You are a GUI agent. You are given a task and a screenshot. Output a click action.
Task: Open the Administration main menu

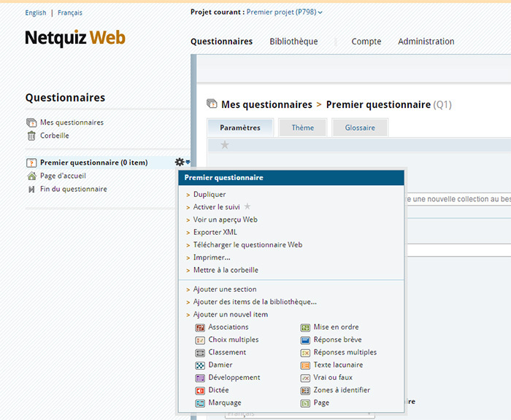click(x=426, y=42)
